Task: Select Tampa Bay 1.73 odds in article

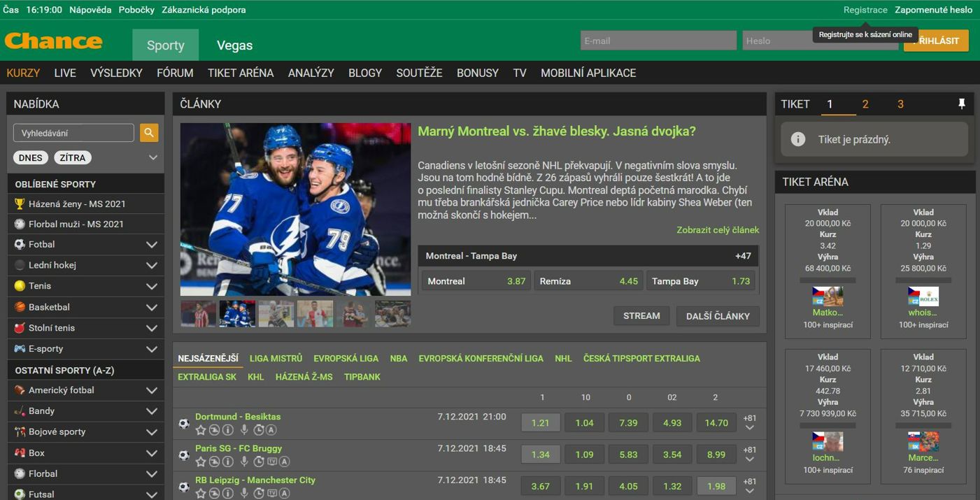Action: point(701,281)
